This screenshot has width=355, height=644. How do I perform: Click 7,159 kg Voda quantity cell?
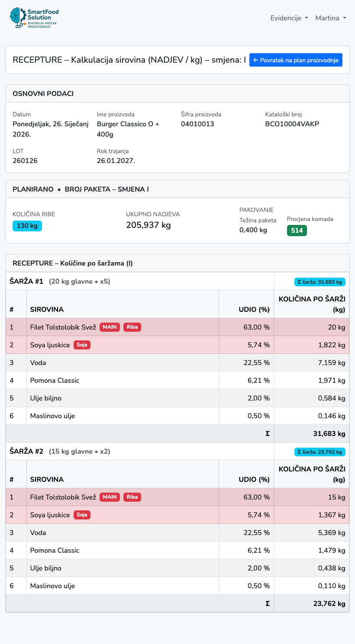312,362
